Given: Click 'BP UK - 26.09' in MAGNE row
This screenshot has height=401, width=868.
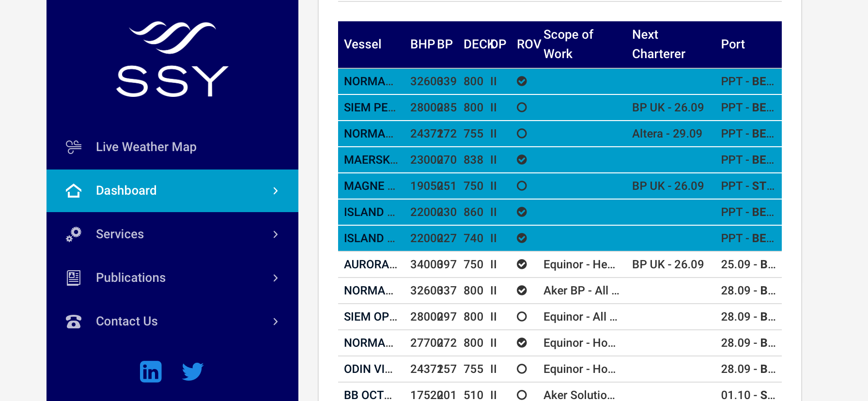Looking at the screenshot, I should click(668, 186).
